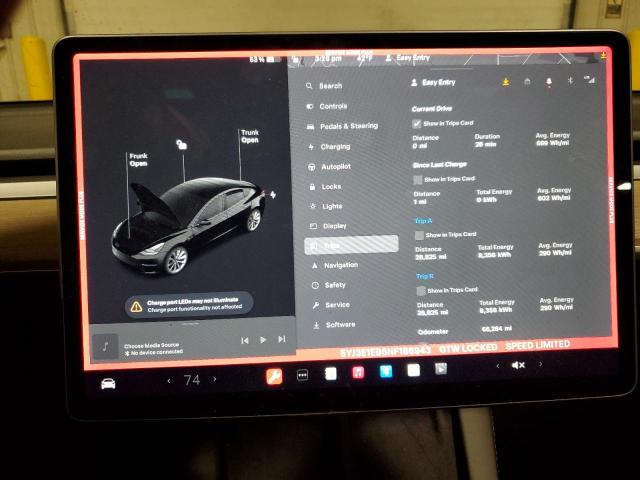Tap the 'No device connected' Bluetooth text
The image size is (640, 480).
(154, 352)
